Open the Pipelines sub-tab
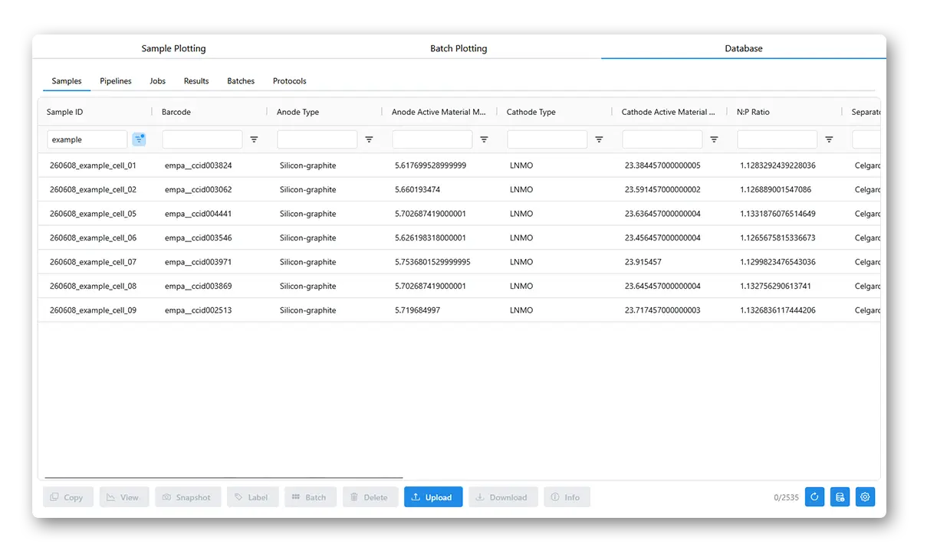Image resolution: width=927 pixels, height=560 pixels. click(x=116, y=81)
